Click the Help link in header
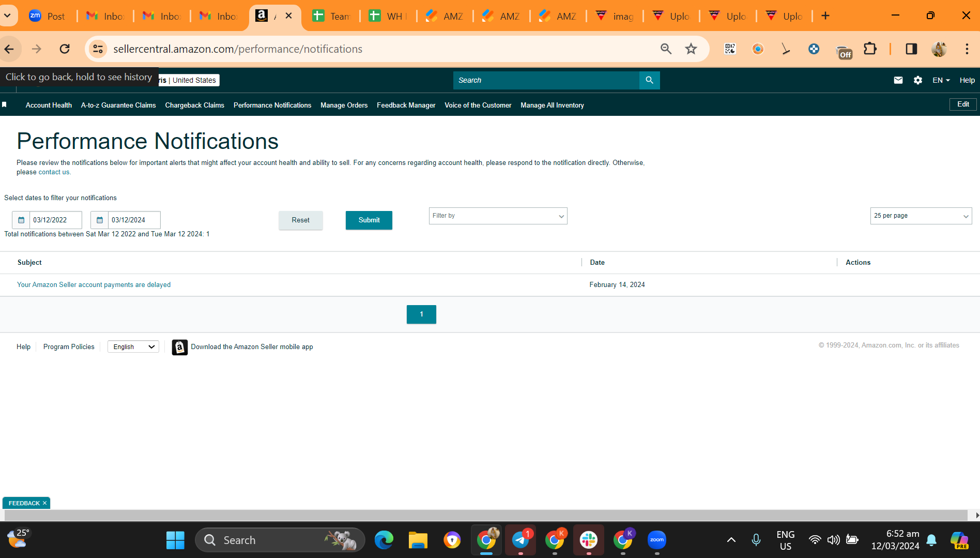 click(x=967, y=80)
